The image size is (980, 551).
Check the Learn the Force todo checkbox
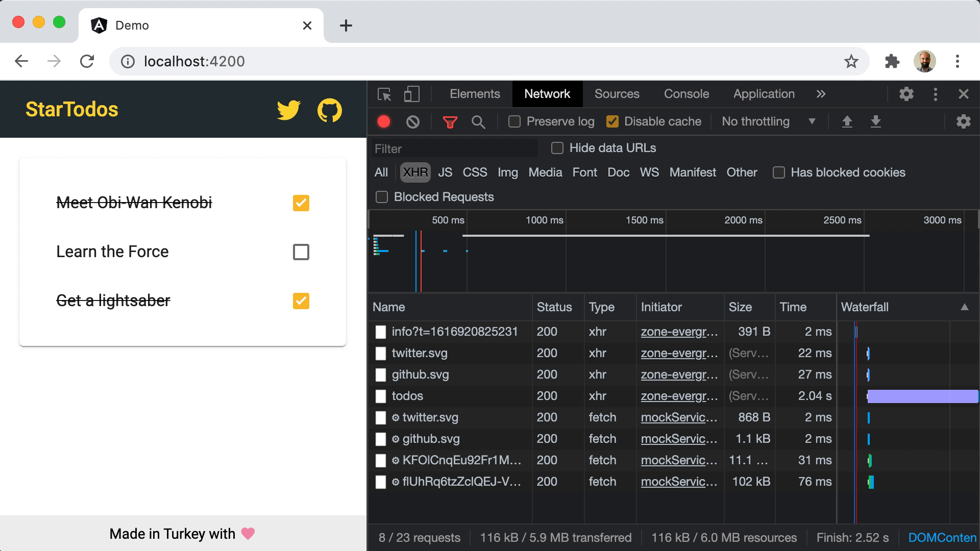(x=301, y=252)
